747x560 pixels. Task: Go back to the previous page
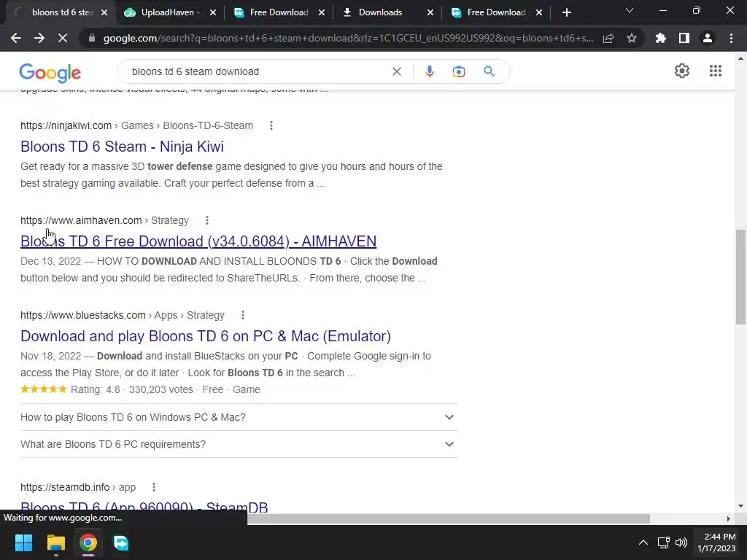(x=16, y=38)
